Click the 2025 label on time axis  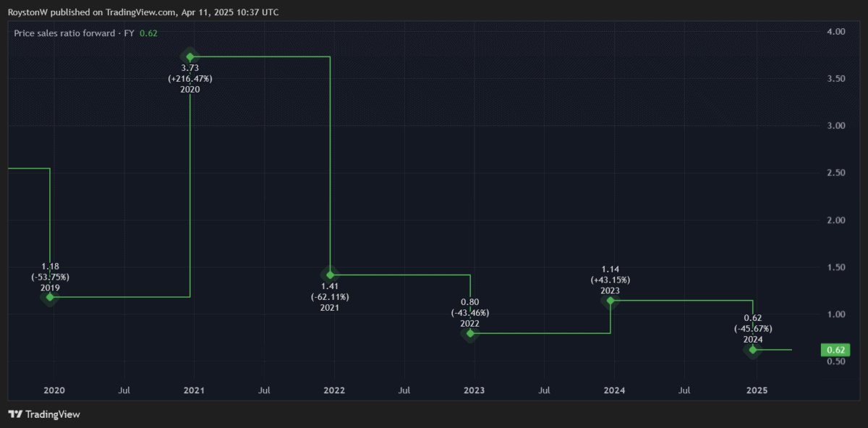(x=757, y=390)
